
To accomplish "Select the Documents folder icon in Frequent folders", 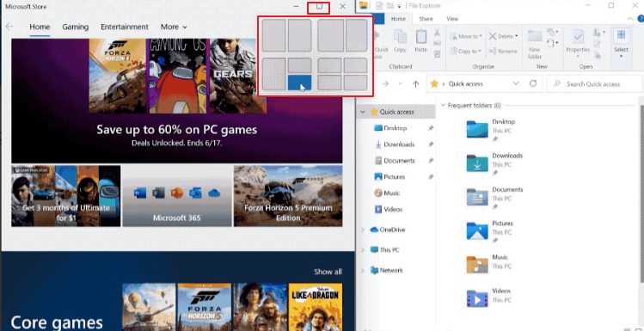I will tap(477, 197).
